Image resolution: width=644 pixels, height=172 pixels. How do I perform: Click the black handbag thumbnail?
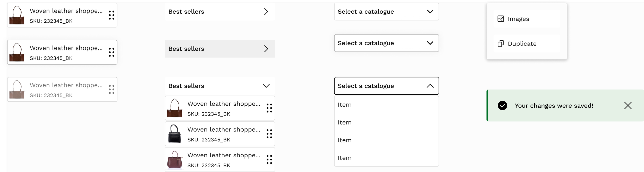click(x=175, y=134)
